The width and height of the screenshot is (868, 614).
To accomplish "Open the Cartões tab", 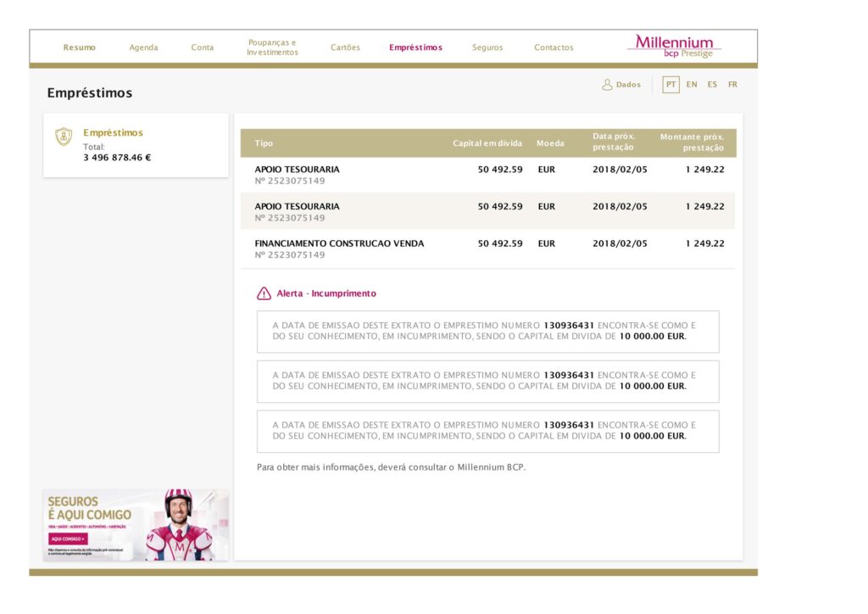I will 345,47.
